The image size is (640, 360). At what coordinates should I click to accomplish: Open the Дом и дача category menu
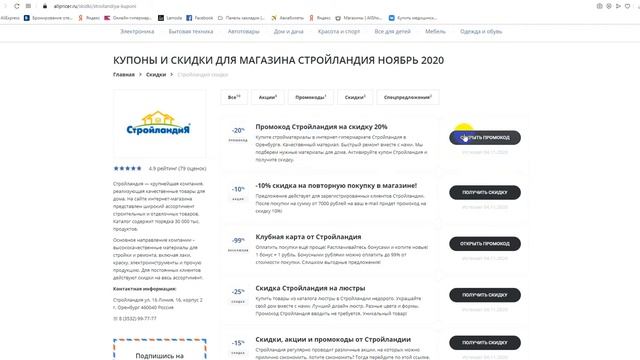click(x=289, y=31)
